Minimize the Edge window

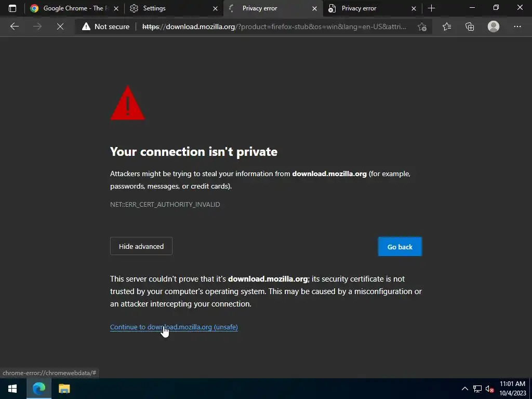point(472,7)
